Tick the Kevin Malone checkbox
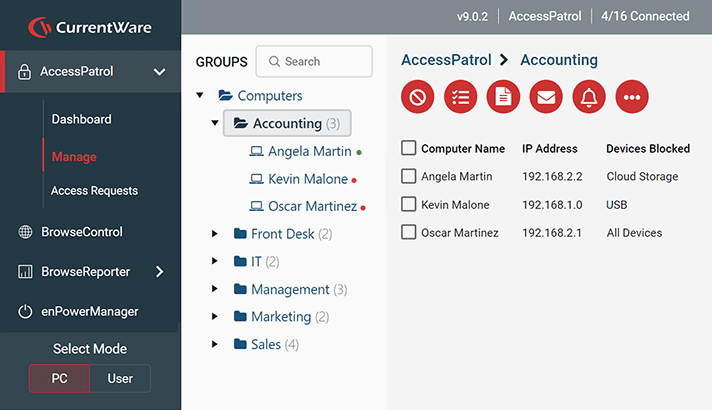Image resolution: width=712 pixels, height=410 pixels. (408, 205)
